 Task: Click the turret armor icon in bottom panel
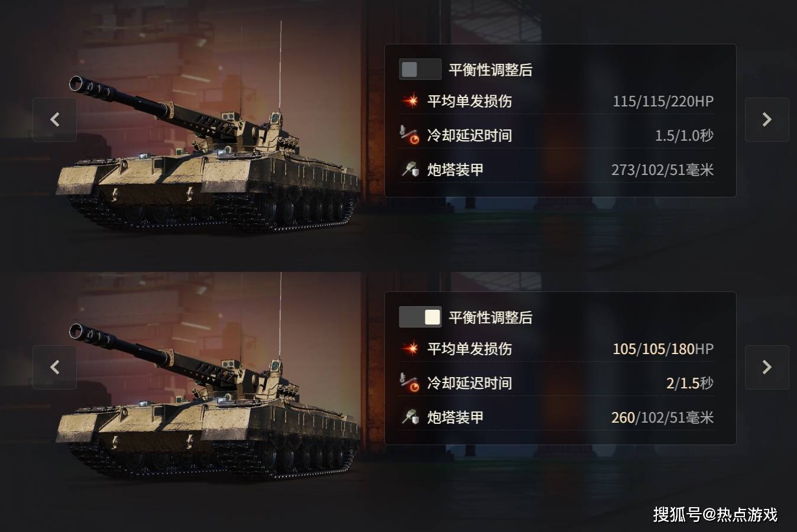point(410,417)
